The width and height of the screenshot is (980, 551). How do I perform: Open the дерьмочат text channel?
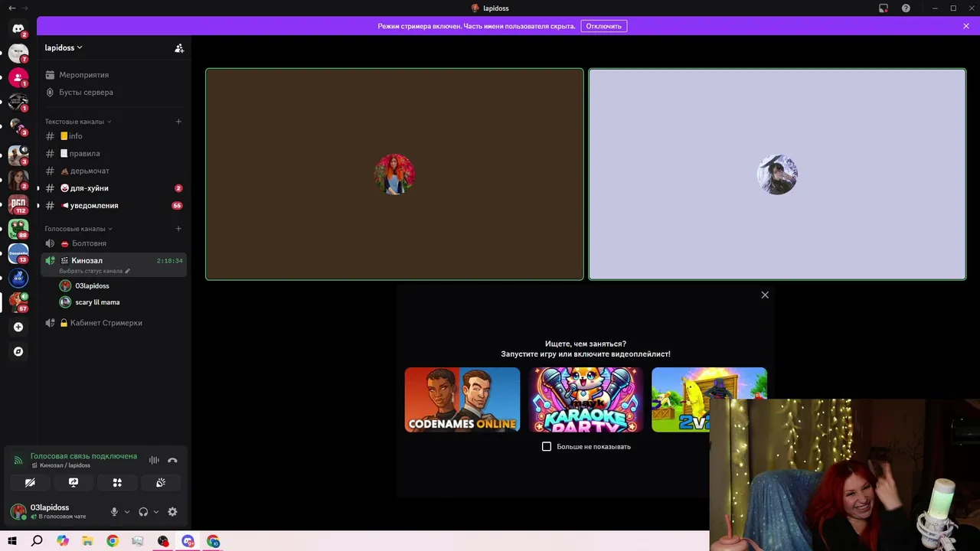pyautogui.click(x=113, y=171)
